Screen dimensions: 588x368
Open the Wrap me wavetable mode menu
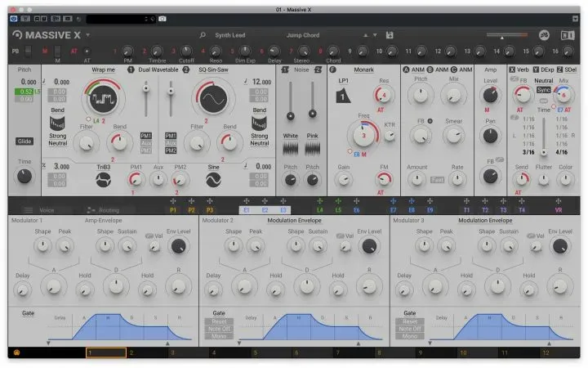(103, 70)
